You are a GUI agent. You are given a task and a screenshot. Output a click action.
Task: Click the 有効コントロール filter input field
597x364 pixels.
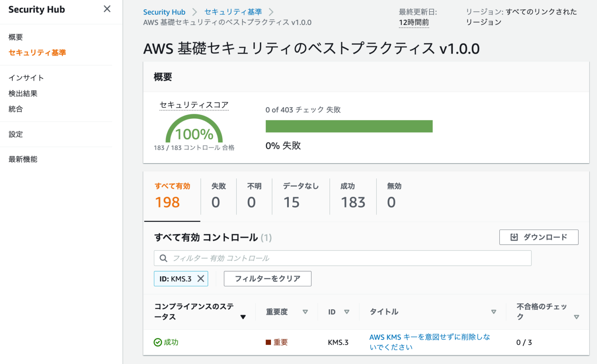[x=342, y=258]
